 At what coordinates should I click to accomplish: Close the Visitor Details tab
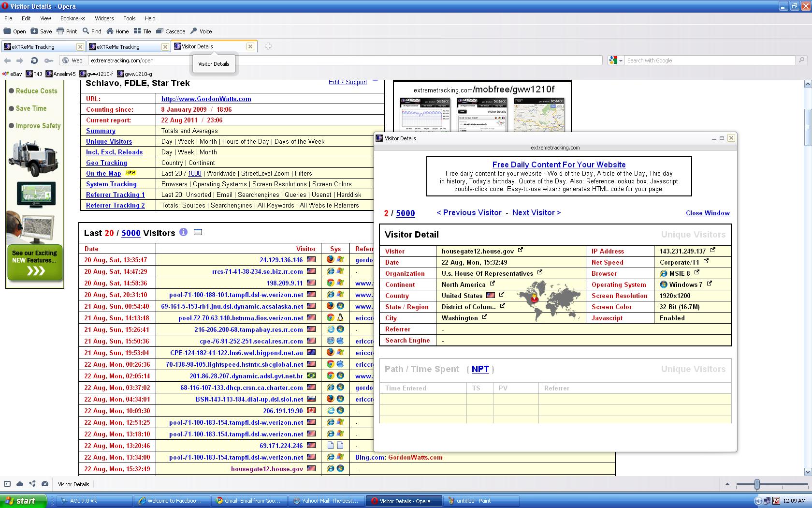click(x=250, y=46)
